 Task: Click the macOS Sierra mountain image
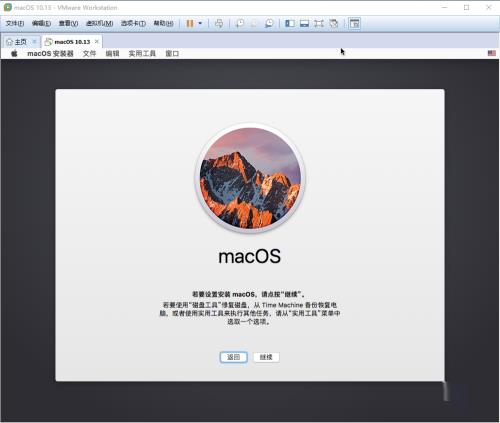click(x=250, y=178)
